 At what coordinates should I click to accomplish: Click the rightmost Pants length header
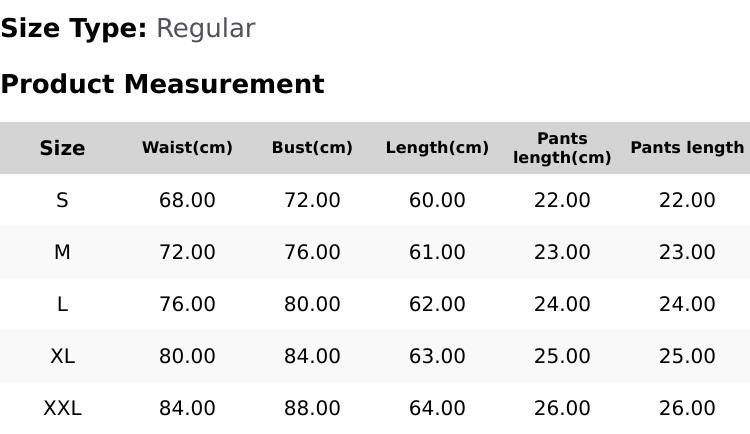coord(687,148)
